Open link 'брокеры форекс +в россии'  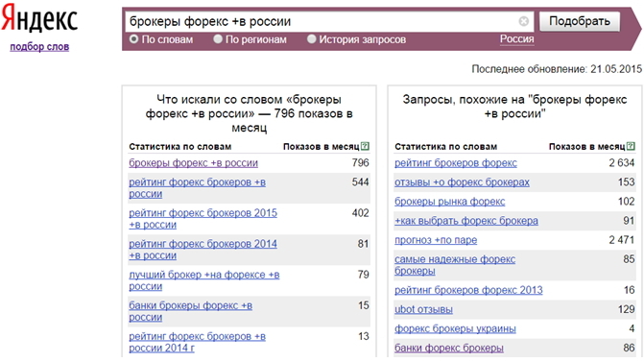click(x=194, y=163)
